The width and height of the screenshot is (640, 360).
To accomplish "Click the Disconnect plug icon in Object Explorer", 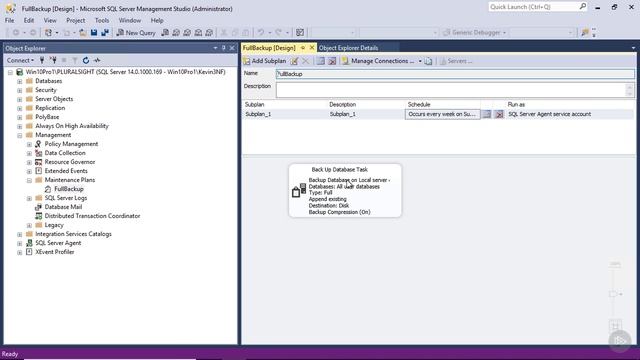I will 53,60.
